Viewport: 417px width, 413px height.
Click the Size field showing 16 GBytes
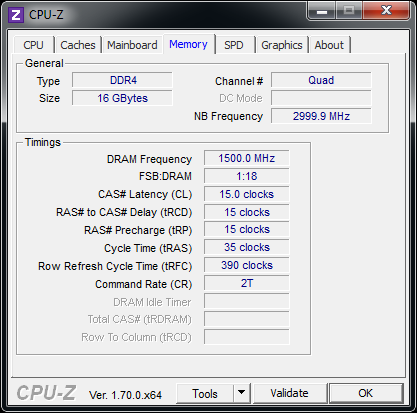122,98
